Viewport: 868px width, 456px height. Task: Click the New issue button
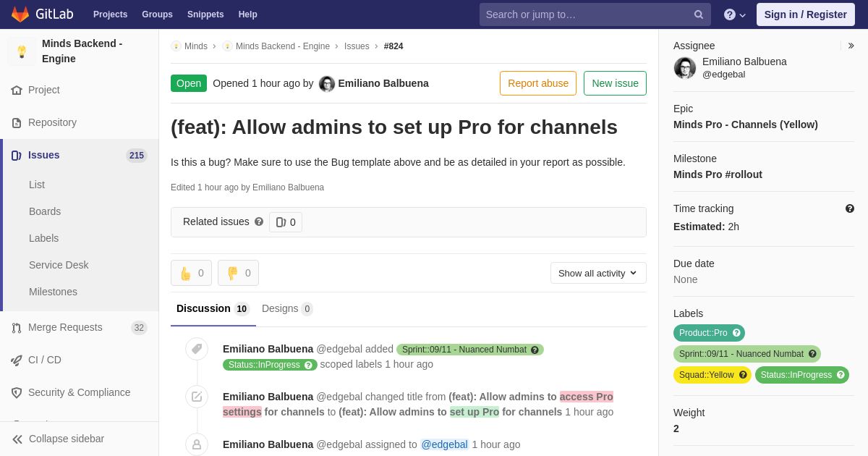pyautogui.click(x=615, y=83)
